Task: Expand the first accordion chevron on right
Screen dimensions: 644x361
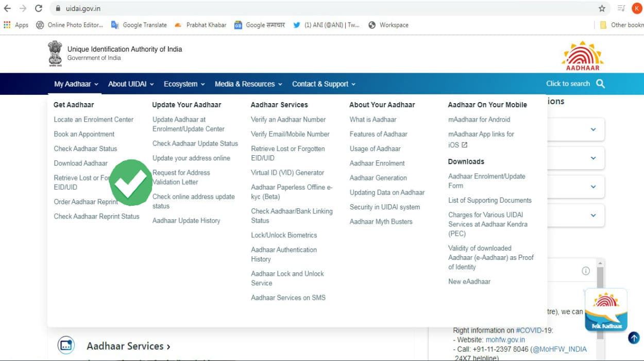Action: pyautogui.click(x=593, y=129)
